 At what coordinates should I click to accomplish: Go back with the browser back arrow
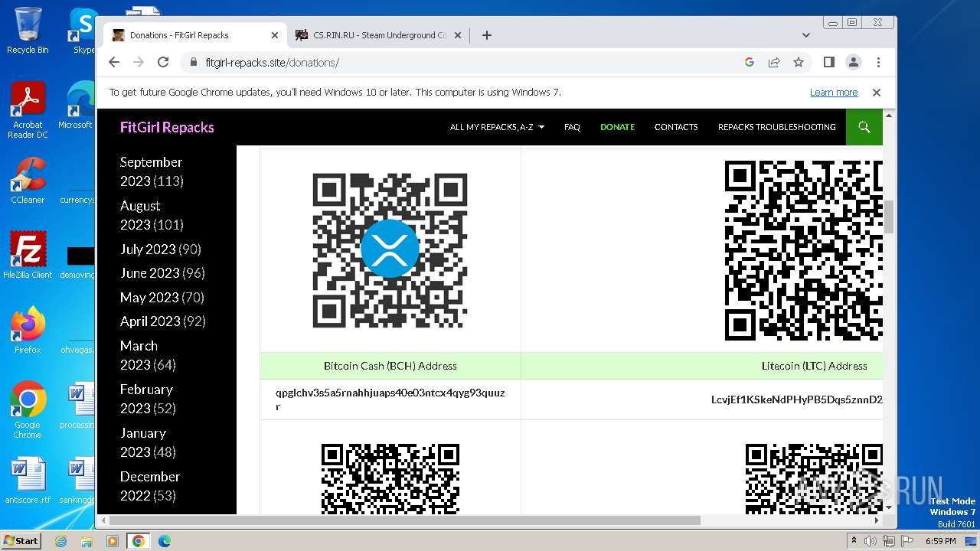coord(114,62)
